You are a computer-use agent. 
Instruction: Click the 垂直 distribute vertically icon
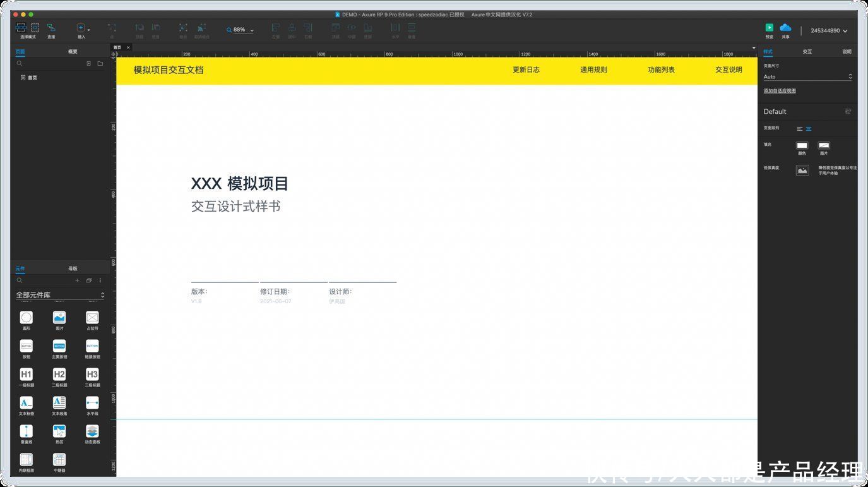coord(412,28)
